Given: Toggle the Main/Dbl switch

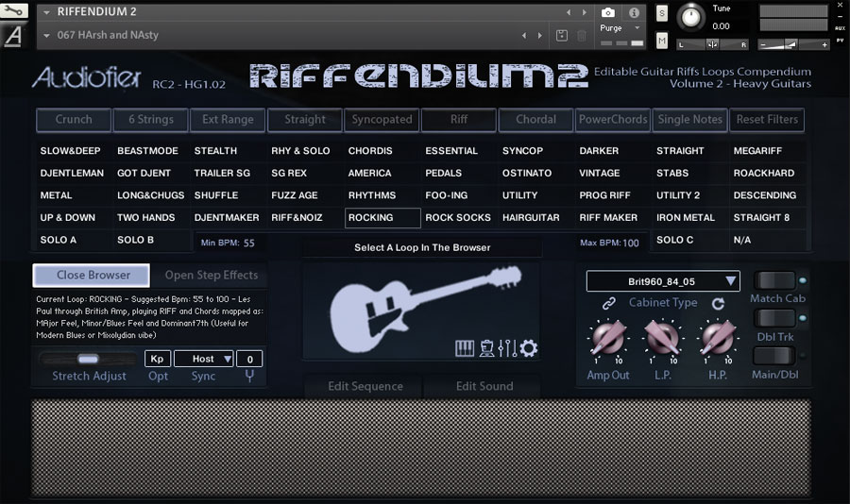Looking at the screenshot, I should [x=774, y=356].
